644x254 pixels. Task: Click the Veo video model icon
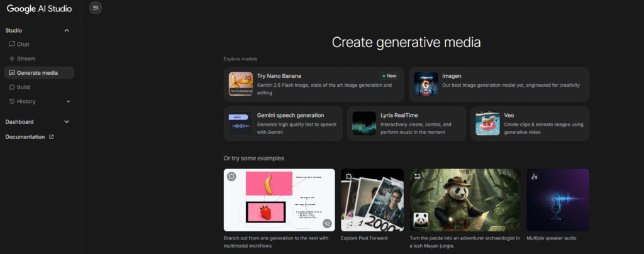pyautogui.click(x=487, y=123)
